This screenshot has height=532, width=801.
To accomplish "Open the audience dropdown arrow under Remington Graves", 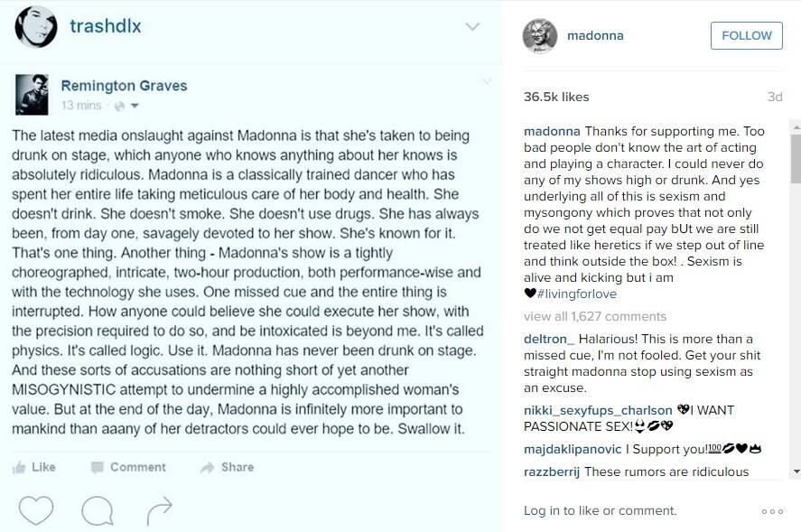I will point(135,106).
